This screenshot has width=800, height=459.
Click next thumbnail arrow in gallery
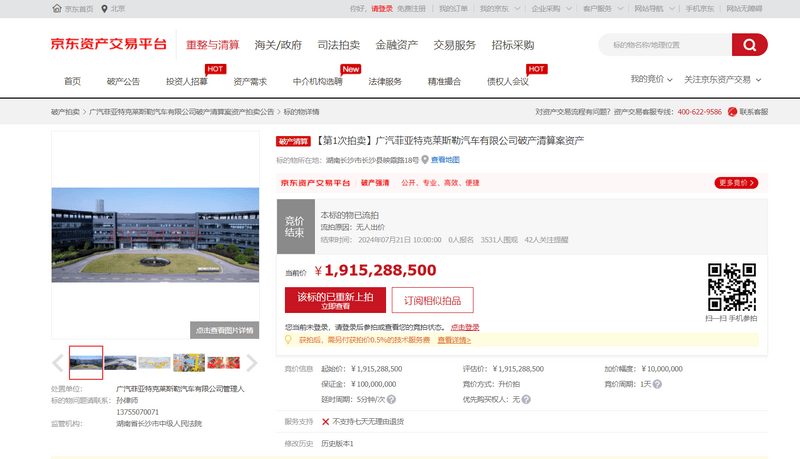tap(252, 363)
